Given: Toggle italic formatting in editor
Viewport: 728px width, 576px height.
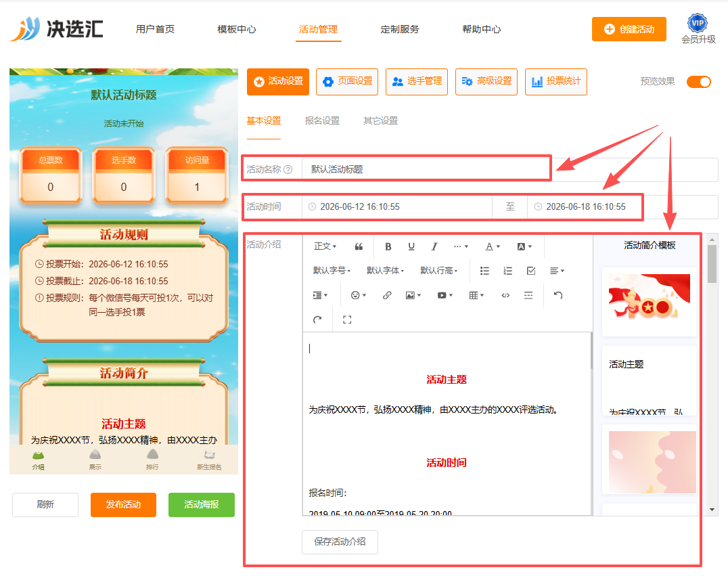Looking at the screenshot, I should tap(434, 246).
